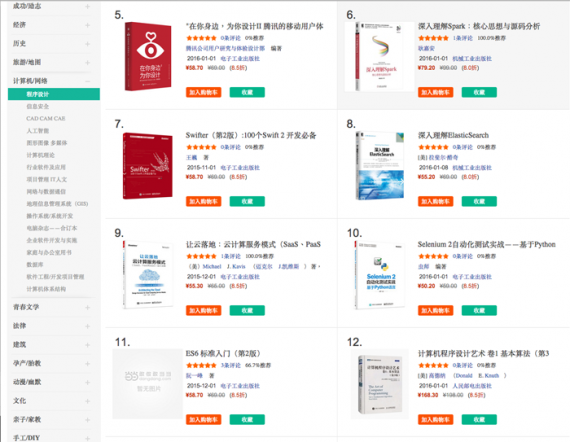Expand the 动漫/幽默 category plus icon

tap(87, 382)
